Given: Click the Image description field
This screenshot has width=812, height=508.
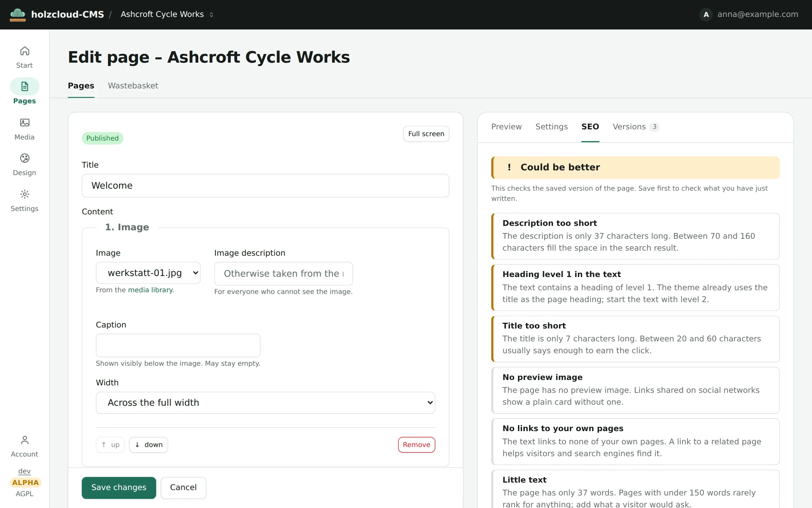Looking at the screenshot, I should (x=284, y=273).
